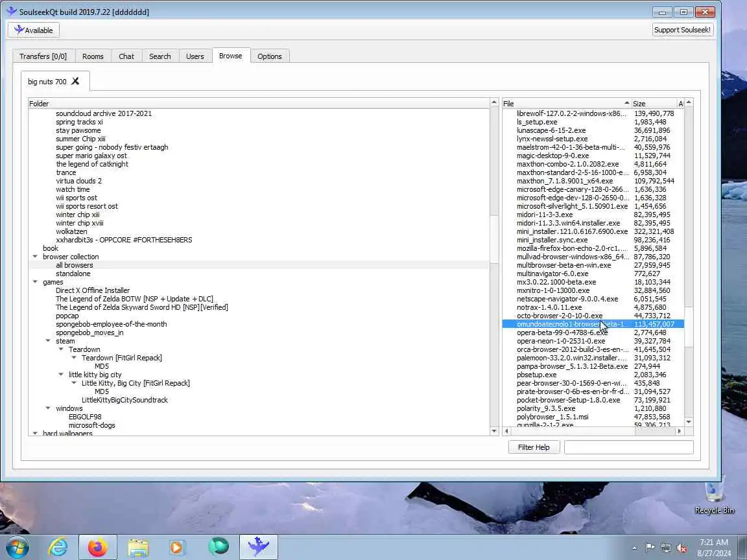Click the Support Soulseek! button

(682, 30)
